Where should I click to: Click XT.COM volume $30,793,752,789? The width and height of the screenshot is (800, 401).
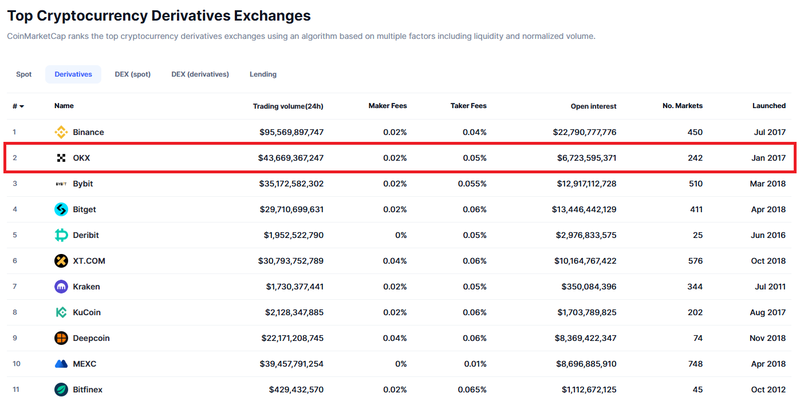(x=291, y=261)
